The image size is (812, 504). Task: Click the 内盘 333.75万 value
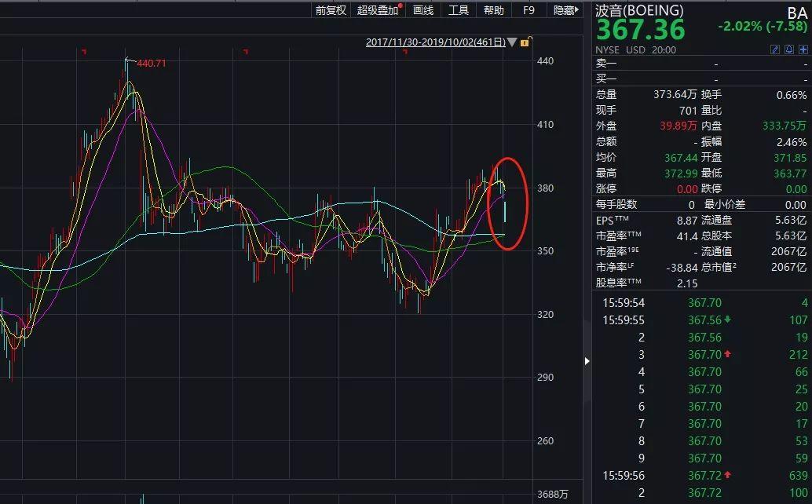784,126
